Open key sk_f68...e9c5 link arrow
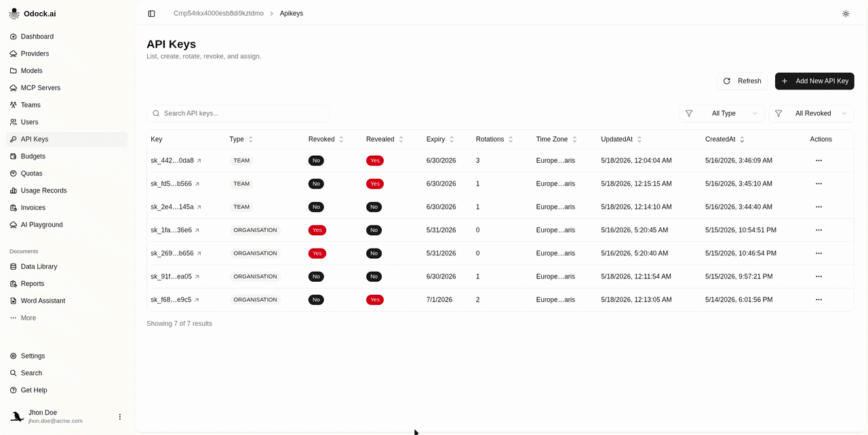The height and width of the screenshot is (435, 868). [197, 299]
